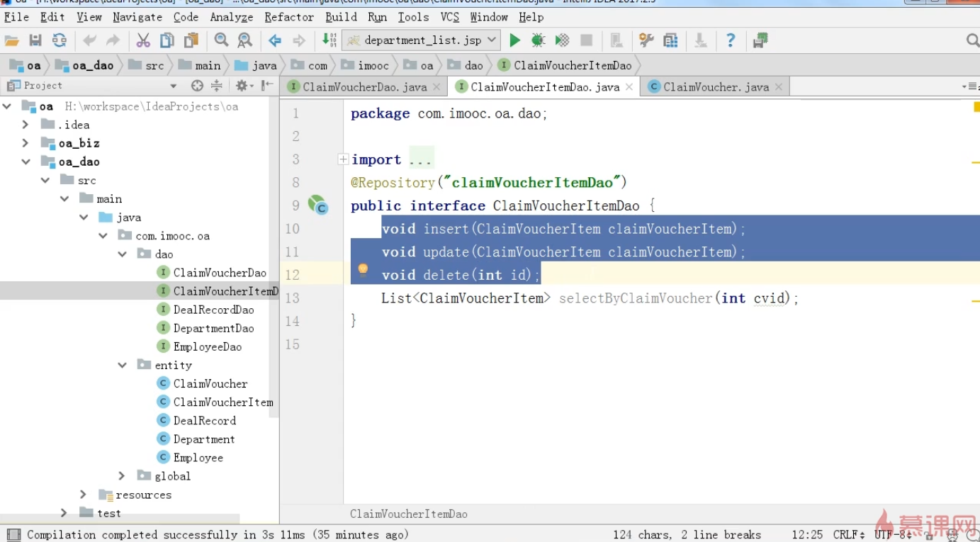Viewport: 980px width, 542px height.
Task: Click the Undo arrow icon
Action: [x=89, y=40]
